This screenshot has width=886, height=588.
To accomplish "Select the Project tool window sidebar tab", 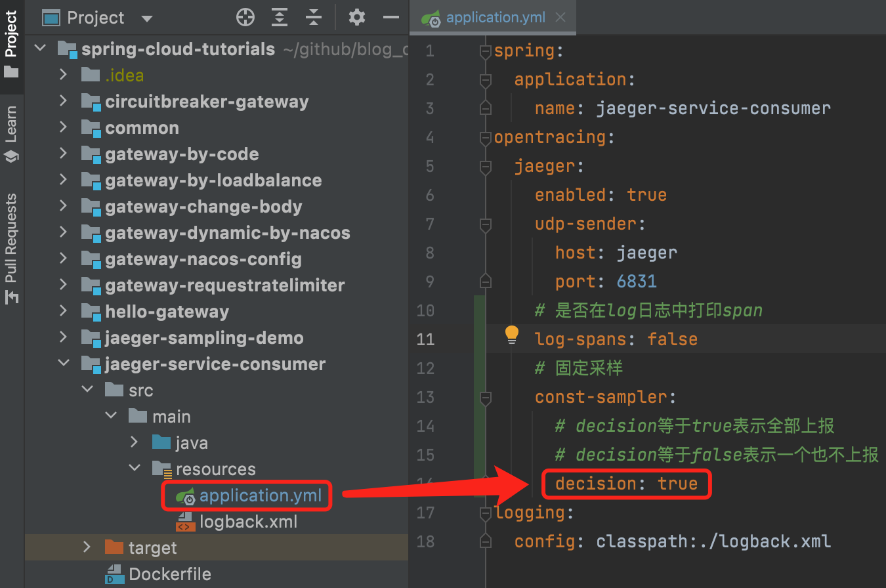I will pos(11,45).
